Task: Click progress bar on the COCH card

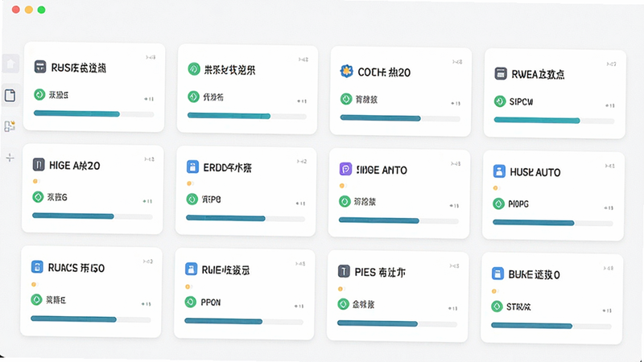Action: (x=400, y=118)
